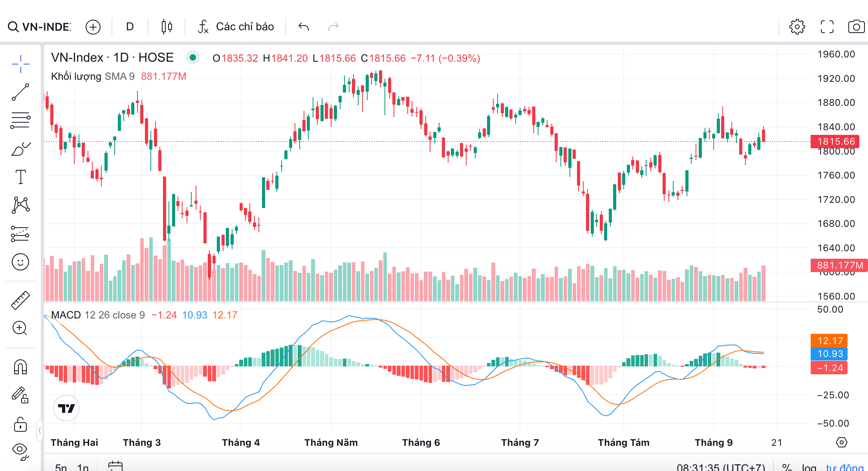The image size is (868, 471).
Task: Click the red −1.24 histogram value label
Action: pos(829,368)
